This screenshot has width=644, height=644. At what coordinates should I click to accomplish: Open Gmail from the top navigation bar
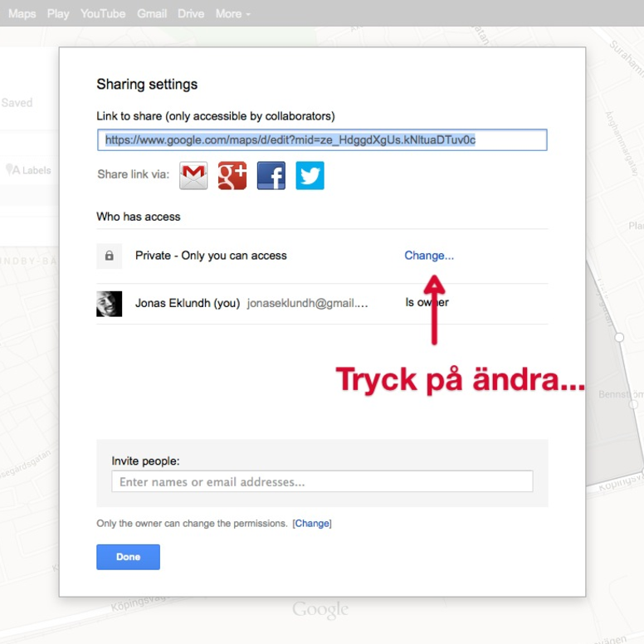click(152, 14)
